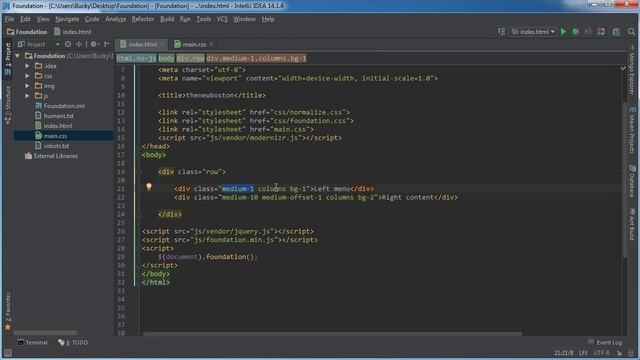Click index.html in the navigation bar

[x=73, y=31]
